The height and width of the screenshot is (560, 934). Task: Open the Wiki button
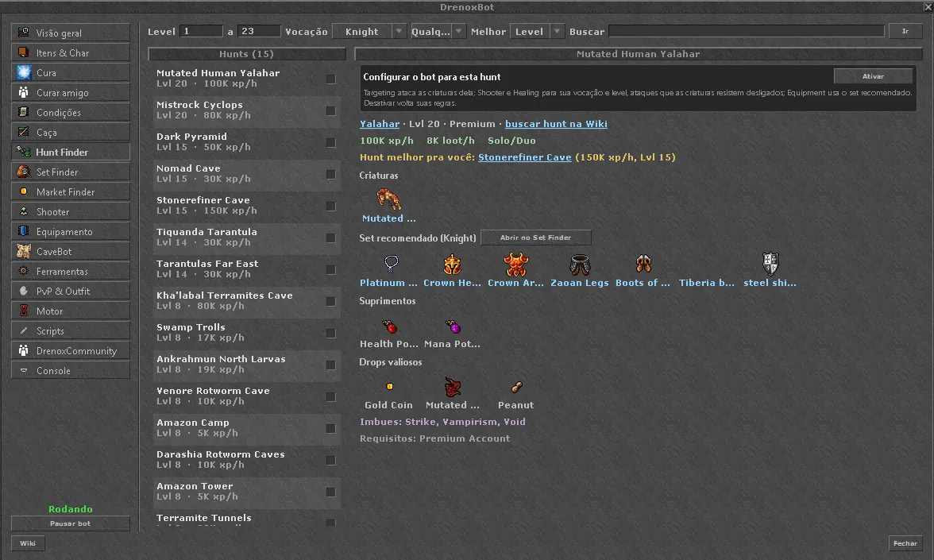tap(27, 543)
